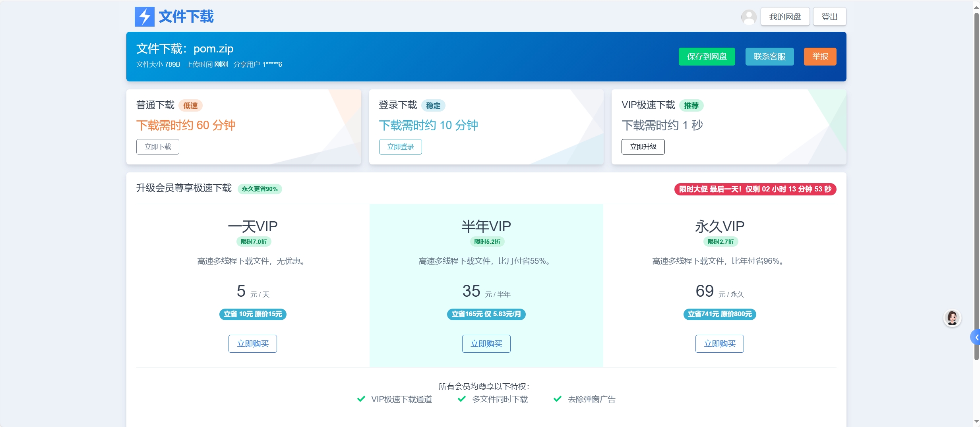Click the red 限时大促 countdown banner
This screenshot has height=427, width=980.
click(755, 189)
